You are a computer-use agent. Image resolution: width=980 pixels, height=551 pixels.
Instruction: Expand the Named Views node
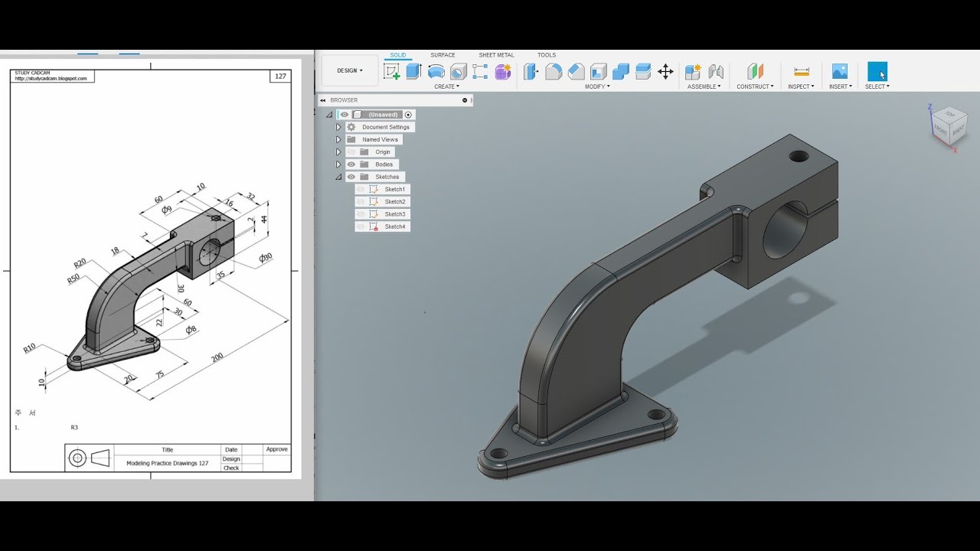click(x=338, y=140)
